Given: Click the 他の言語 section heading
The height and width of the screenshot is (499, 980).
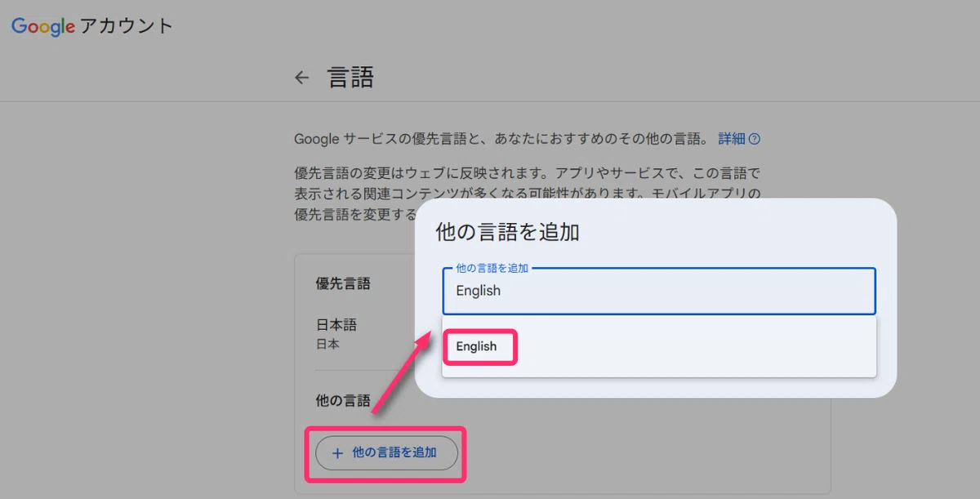Looking at the screenshot, I should point(343,401).
